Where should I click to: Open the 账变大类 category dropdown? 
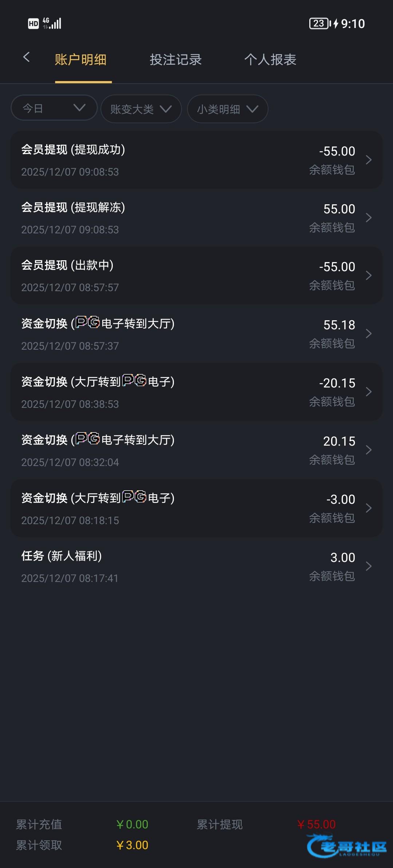141,109
